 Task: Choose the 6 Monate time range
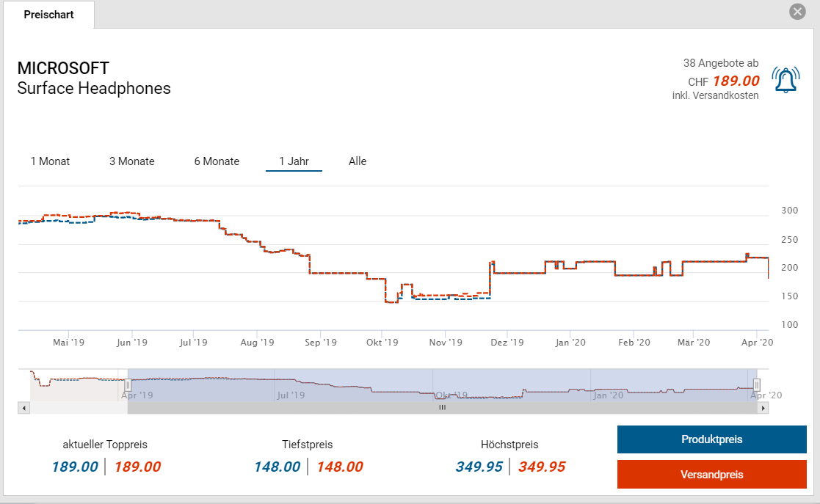[x=217, y=161]
